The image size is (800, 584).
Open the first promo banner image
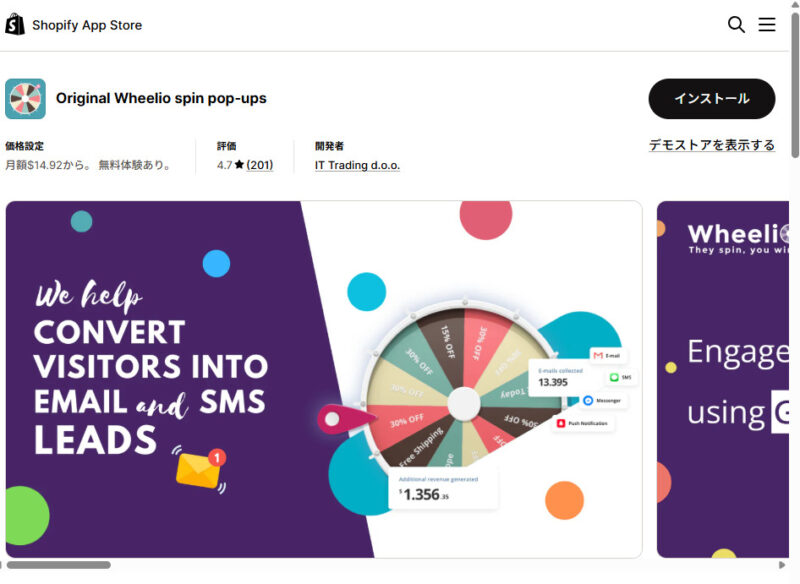(x=323, y=379)
